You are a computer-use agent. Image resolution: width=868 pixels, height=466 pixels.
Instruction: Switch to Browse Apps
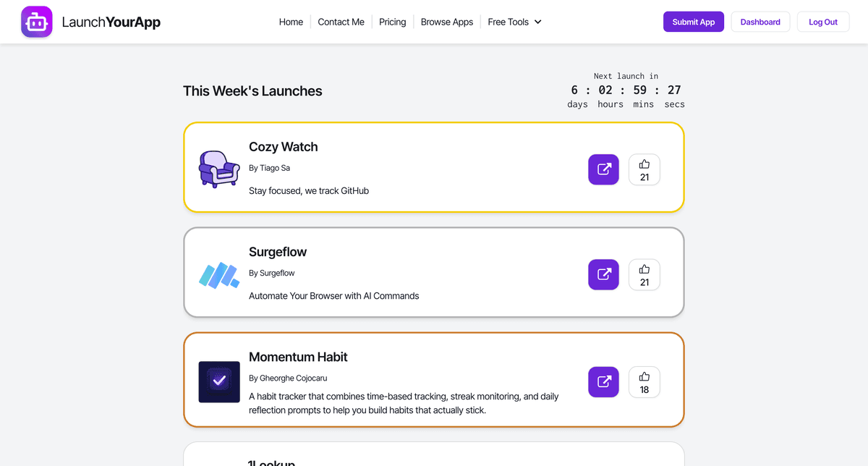coord(446,22)
